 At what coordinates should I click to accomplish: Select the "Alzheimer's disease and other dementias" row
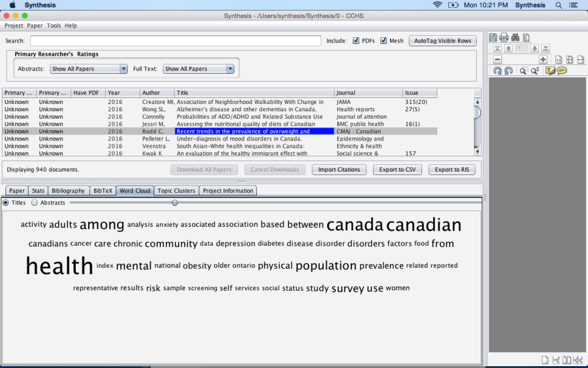coord(220,109)
